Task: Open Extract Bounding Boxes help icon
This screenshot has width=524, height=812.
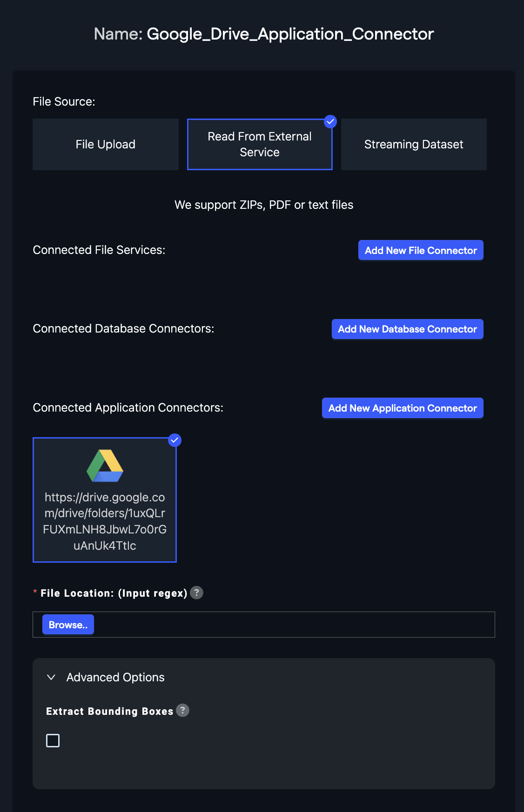Action: [x=183, y=711]
